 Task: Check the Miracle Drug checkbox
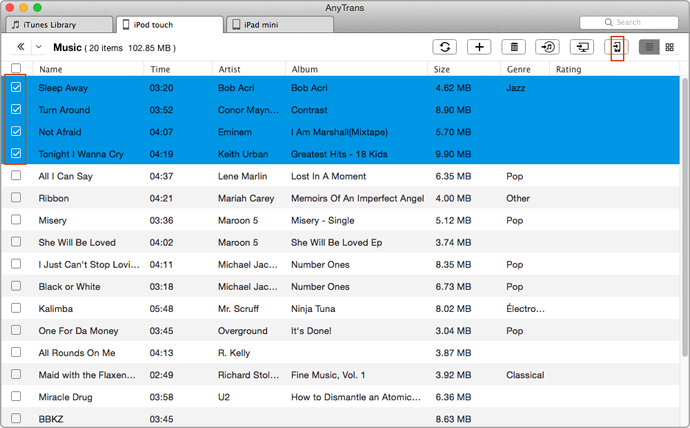pyautogui.click(x=16, y=396)
